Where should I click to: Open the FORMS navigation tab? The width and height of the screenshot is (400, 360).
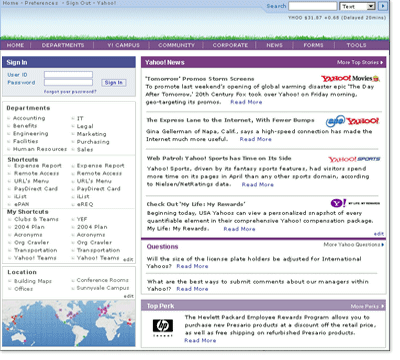(313, 45)
